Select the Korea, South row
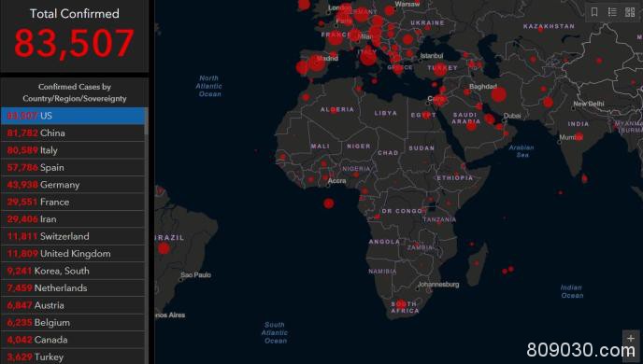This screenshot has width=643, height=364. click(x=73, y=271)
